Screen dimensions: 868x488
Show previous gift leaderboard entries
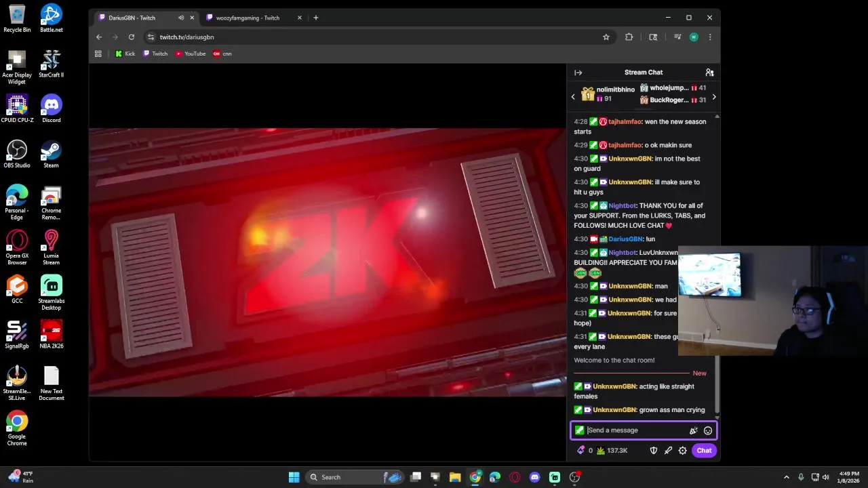click(573, 97)
